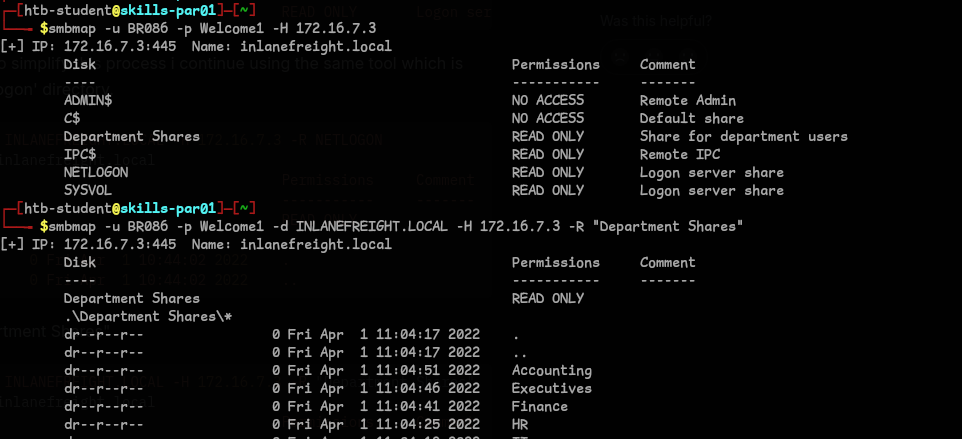Click NO ACCESS permission beside ADMIN$

(548, 100)
